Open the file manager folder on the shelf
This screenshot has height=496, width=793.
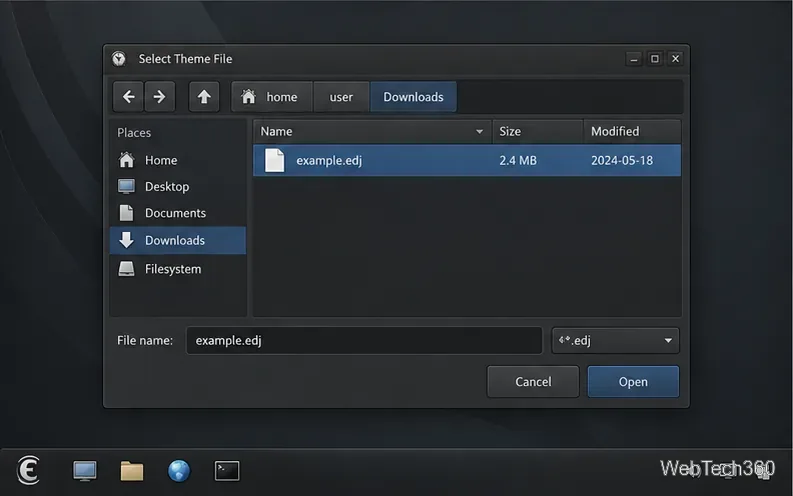coord(132,471)
